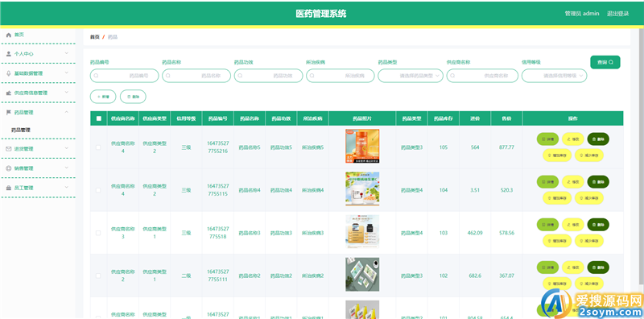Open the 信用等级 select dropdown
644x319 pixels.
(x=554, y=76)
